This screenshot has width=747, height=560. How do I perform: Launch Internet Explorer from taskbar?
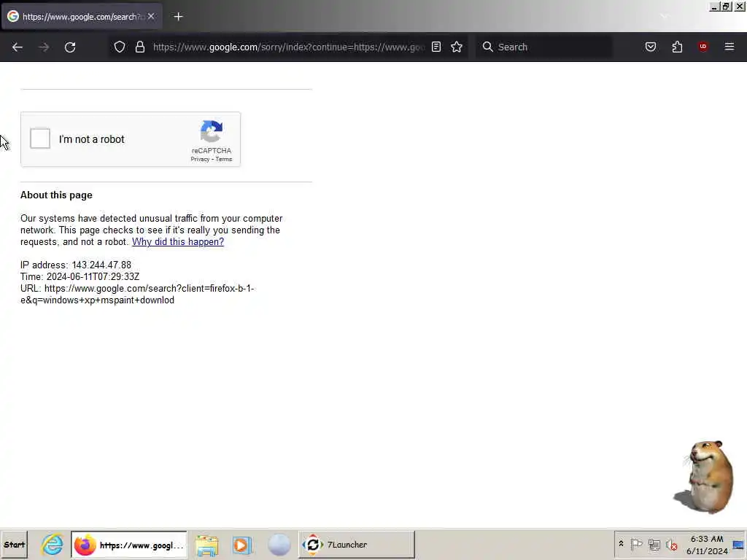point(53,545)
